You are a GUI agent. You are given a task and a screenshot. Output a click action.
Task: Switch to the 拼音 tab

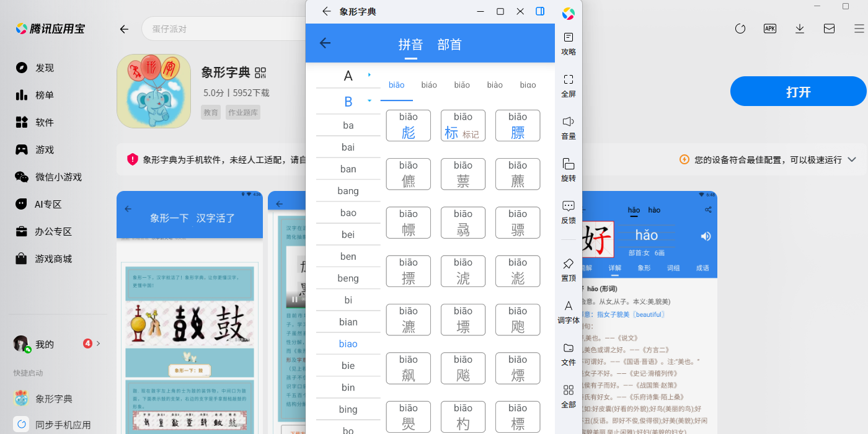tap(410, 45)
